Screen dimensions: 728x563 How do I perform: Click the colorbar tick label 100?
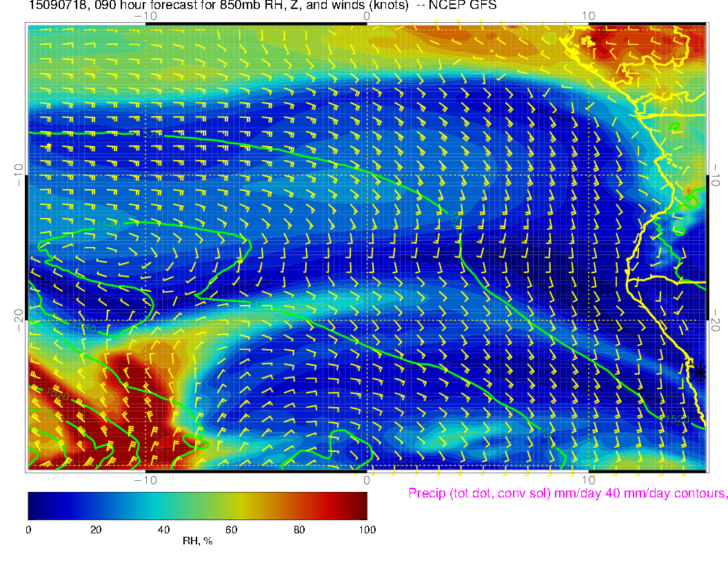tap(367, 530)
